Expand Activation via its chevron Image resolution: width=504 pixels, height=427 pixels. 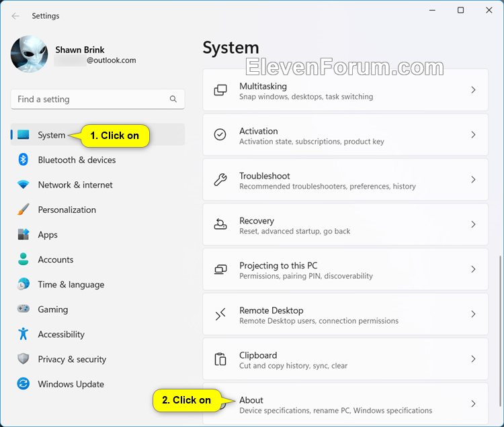[x=473, y=134]
